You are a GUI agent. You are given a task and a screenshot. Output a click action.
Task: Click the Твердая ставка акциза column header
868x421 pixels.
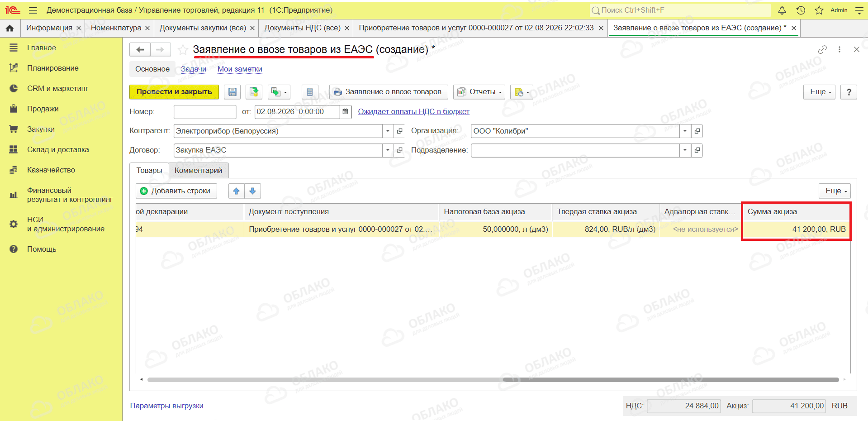pos(606,212)
